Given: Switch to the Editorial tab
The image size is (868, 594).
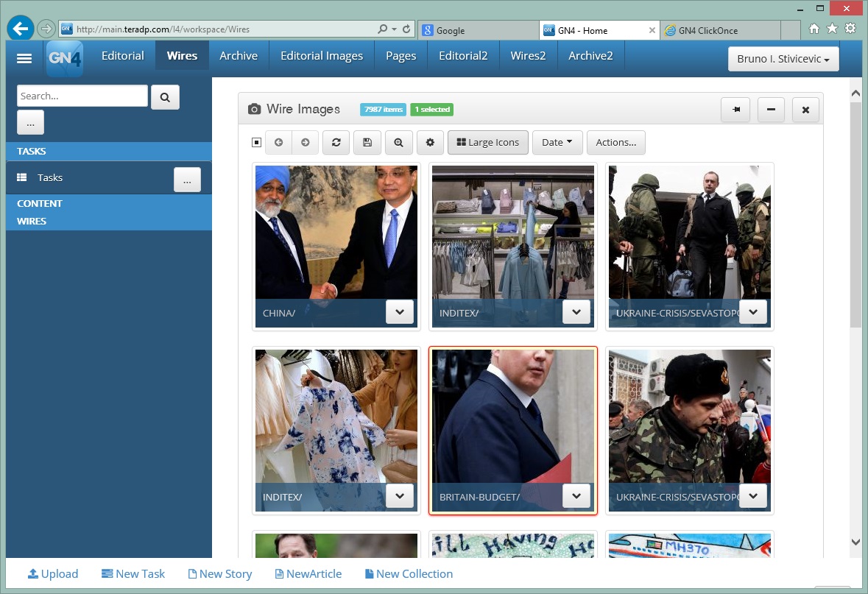Looking at the screenshot, I should (123, 56).
